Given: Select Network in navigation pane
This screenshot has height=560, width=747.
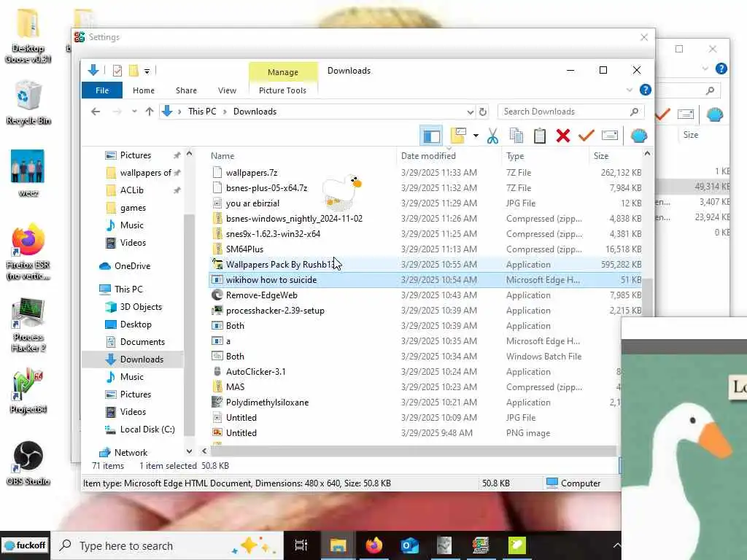Looking at the screenshot, I should [131, 452].
